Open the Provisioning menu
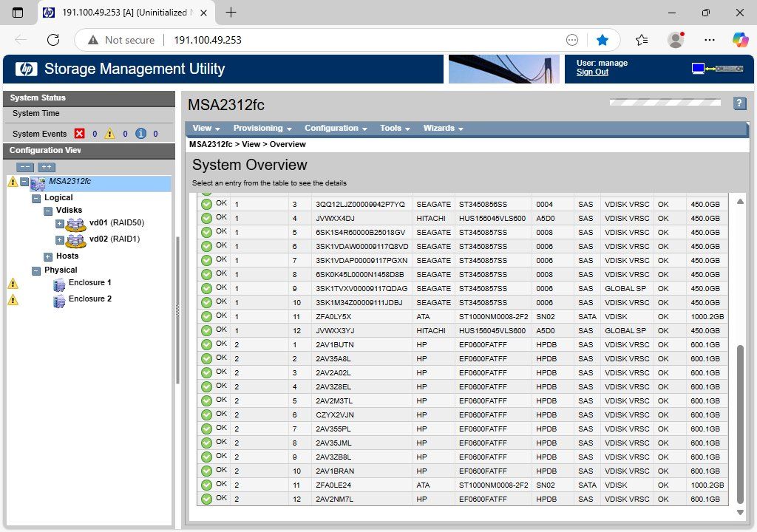The width and height of the screenshot is (757, 532). 262,129
